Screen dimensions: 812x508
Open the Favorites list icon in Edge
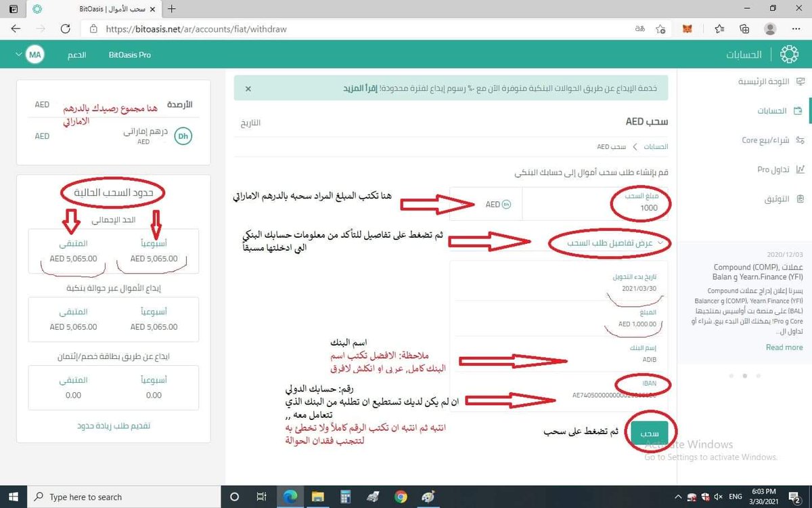click(x=719, y=29)
